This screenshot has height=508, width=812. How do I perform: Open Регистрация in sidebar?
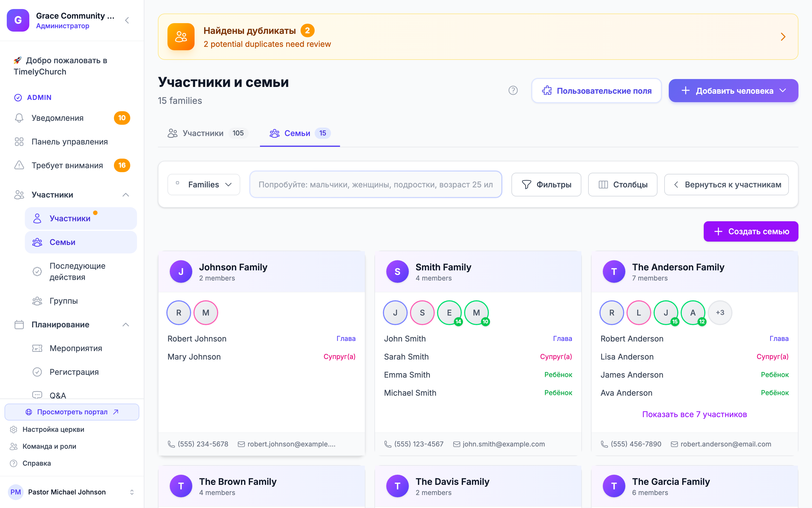point(81,372)
